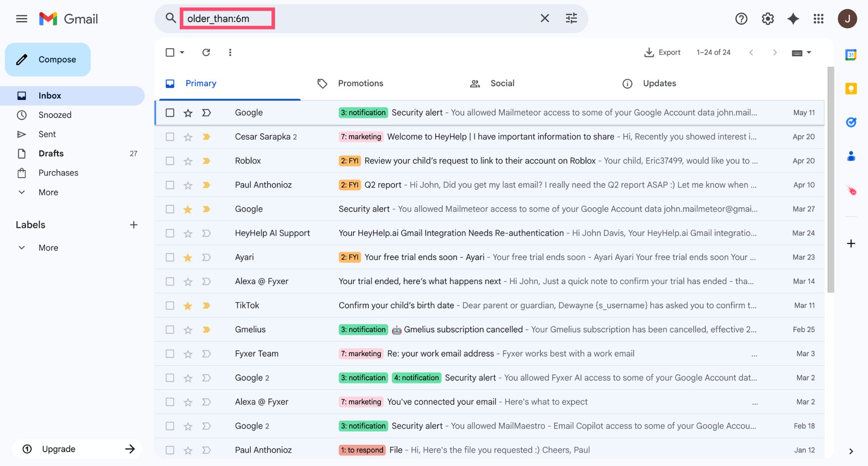Toggle the select-all checkbox

coord(170,52)
